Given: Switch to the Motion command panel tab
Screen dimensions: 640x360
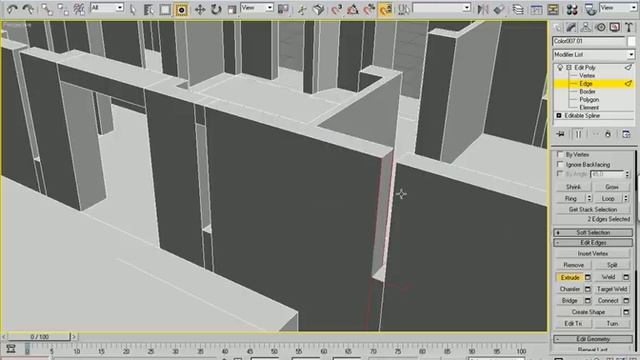Looking at the screenshot, I should click(x=600, y=27).
